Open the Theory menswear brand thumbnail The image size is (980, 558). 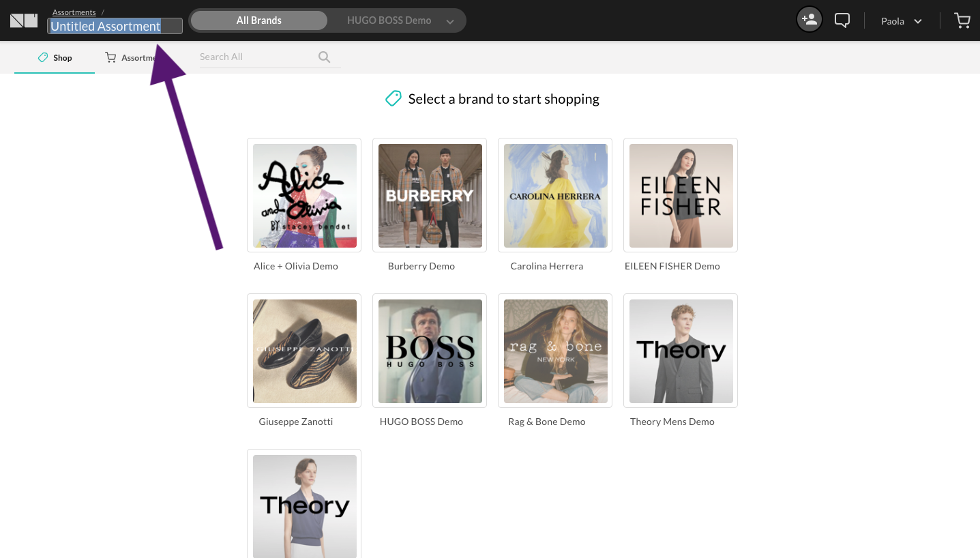(681, 351)
